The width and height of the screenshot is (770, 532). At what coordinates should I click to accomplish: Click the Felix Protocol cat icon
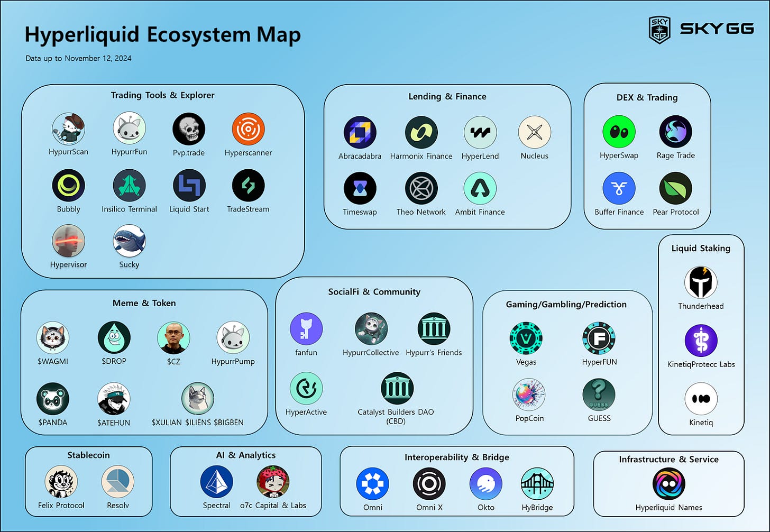[x=61, y=482]
